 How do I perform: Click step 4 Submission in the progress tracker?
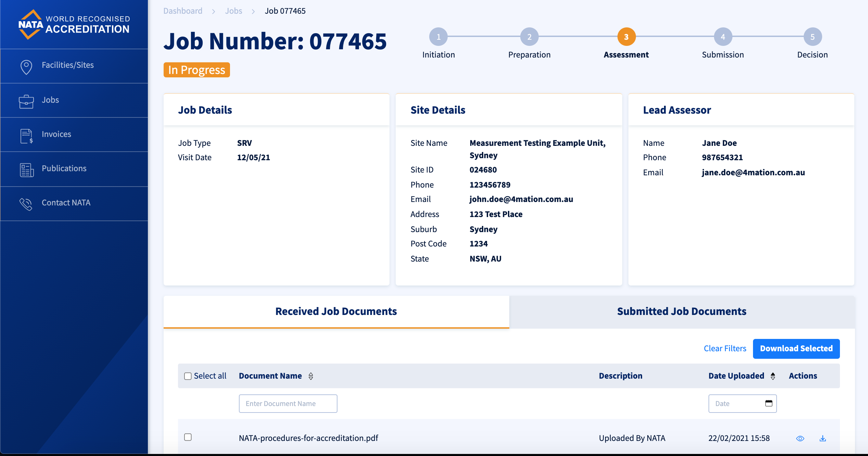(723, 37)
